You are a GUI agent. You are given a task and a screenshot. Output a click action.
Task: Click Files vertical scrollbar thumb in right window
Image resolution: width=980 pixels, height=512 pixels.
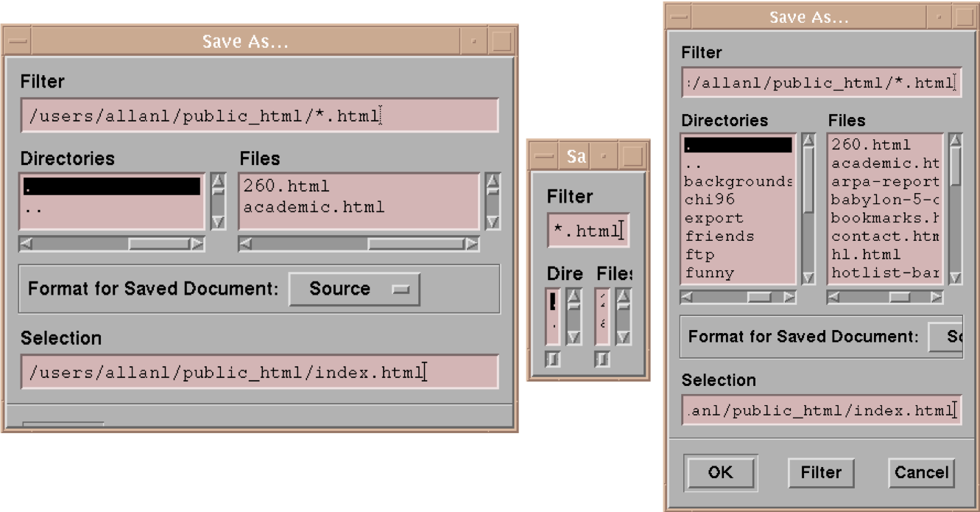pos(956,167)
